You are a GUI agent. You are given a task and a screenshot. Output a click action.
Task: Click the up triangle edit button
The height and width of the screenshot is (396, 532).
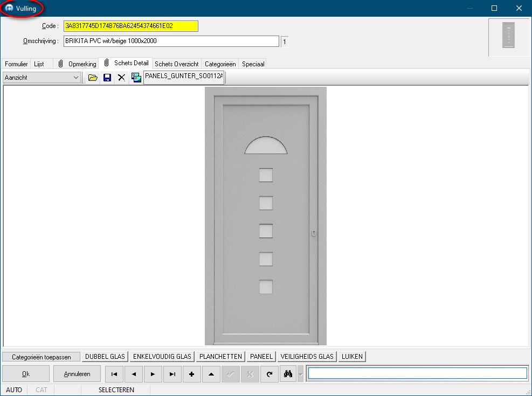tap(211, 374)
